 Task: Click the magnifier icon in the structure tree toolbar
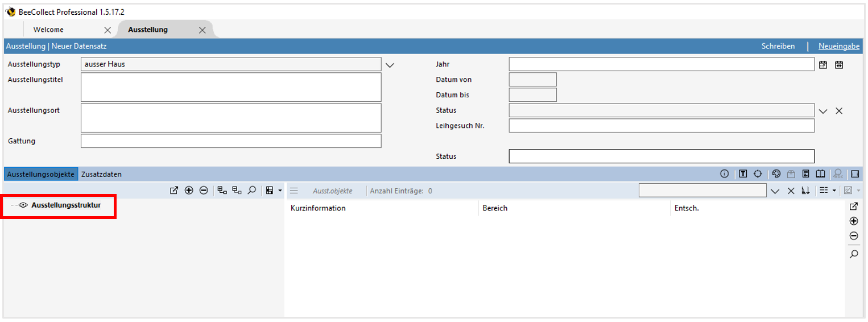coord(252,191)
